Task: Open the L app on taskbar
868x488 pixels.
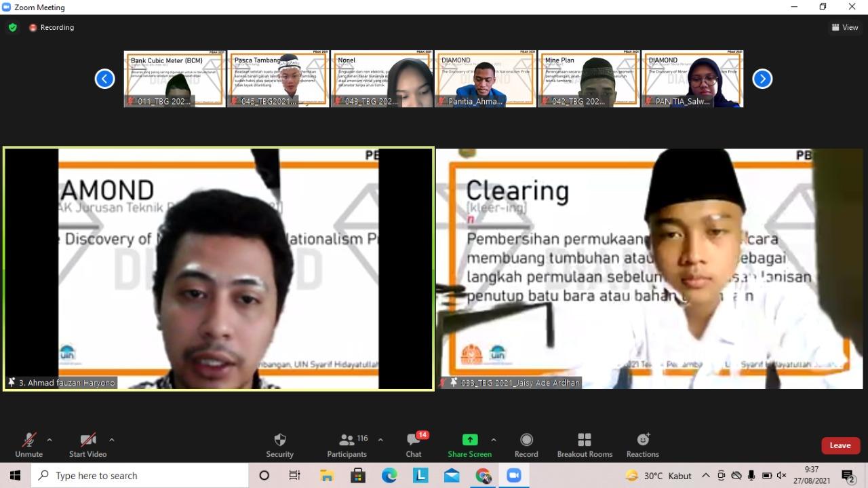Action: (420, 476)
